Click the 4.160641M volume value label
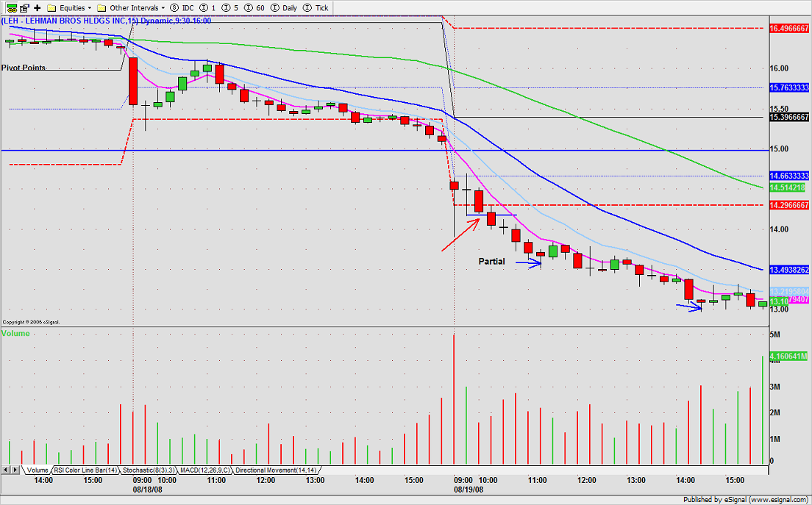 tap(789, 356)
